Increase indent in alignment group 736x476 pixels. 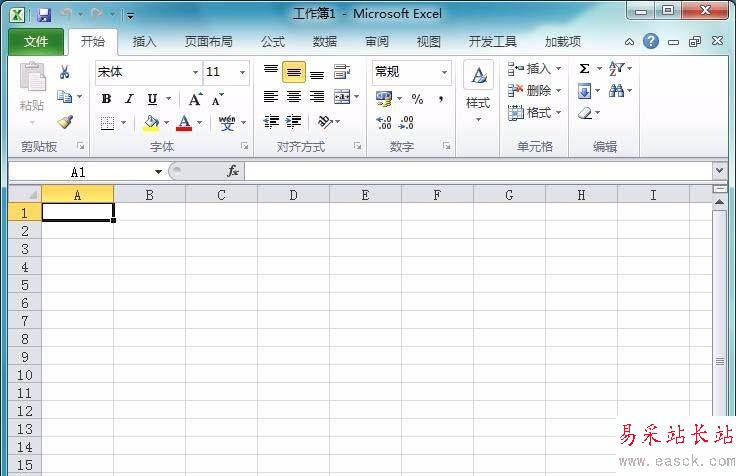pyautogui.click(x=294, y=122)
